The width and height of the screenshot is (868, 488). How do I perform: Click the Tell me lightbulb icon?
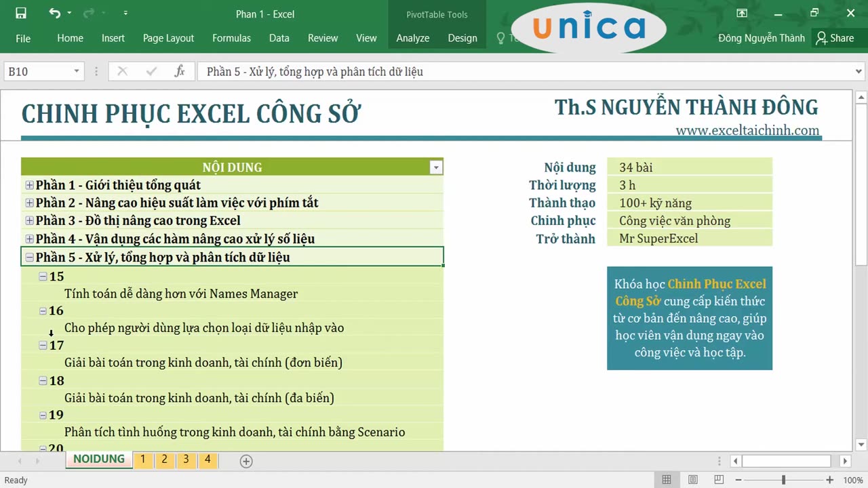(501, 38)
